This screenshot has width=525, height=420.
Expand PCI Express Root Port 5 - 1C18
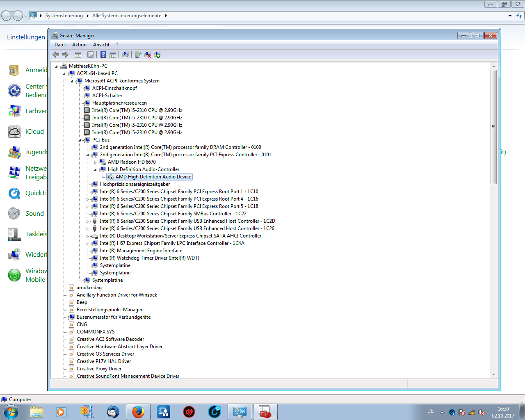tap(88, 206)
